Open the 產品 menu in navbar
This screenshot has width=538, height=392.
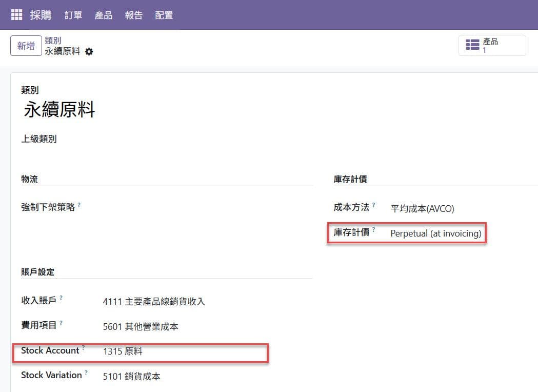pyautogui.click(x=104, y=15)
